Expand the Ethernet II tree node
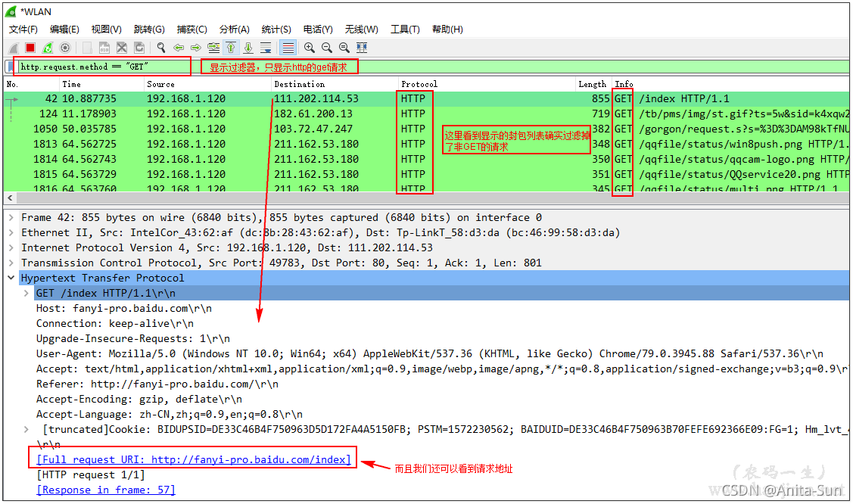Image resolution: width=853 pixels, height=504 pixels. (x=11, y=232)
